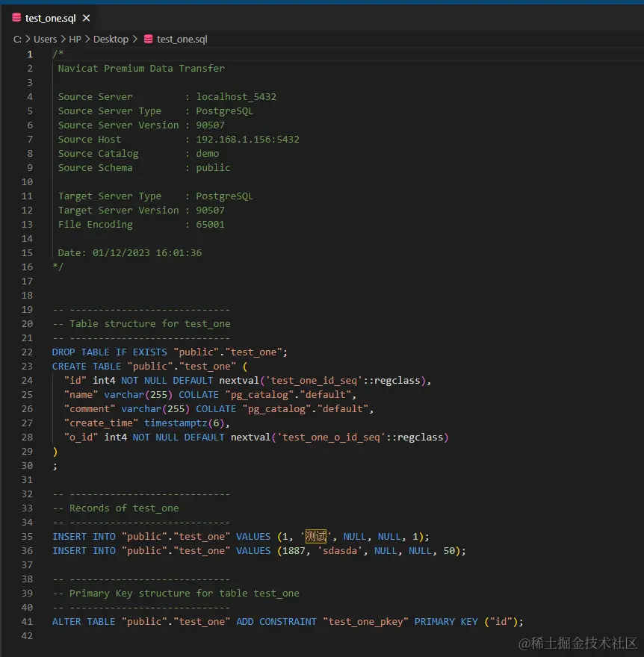Click the "comment" column definition
This screenshot has width=644, height=657.
tap(218, 409)
